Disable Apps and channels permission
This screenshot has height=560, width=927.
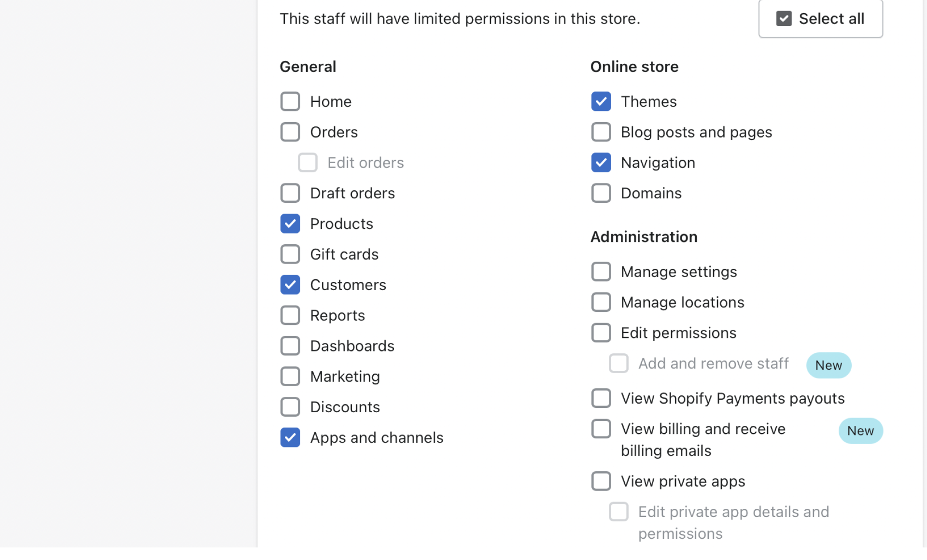(290, 438)
